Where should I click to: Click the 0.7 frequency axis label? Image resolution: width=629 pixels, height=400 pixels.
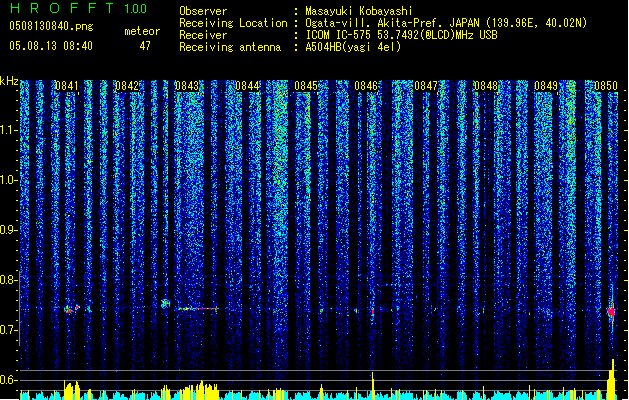pyautogui.click(x=9, y=330)
